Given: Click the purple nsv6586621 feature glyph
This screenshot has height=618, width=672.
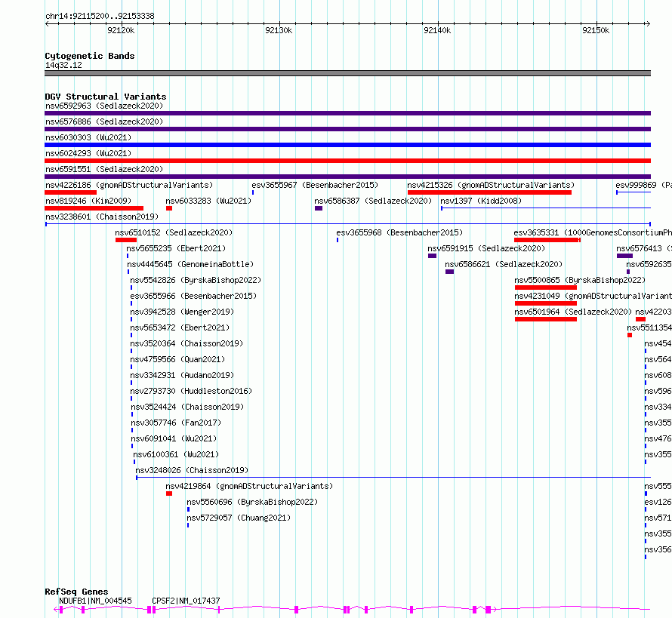Looking at the screenshot, I should (x=449, y=272).
